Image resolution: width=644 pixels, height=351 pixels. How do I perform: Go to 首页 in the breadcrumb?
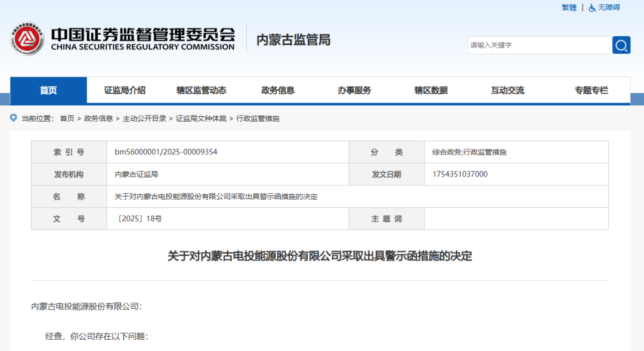coord(67,119)
